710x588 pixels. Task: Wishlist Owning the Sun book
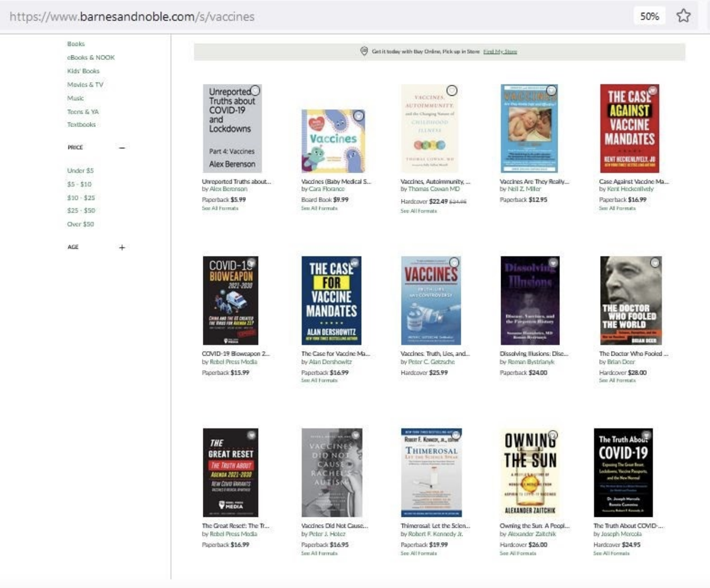pos(553,435)
